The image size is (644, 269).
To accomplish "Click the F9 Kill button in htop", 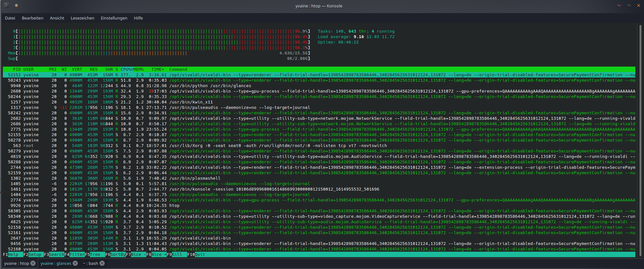I will [x=177, y=255].
